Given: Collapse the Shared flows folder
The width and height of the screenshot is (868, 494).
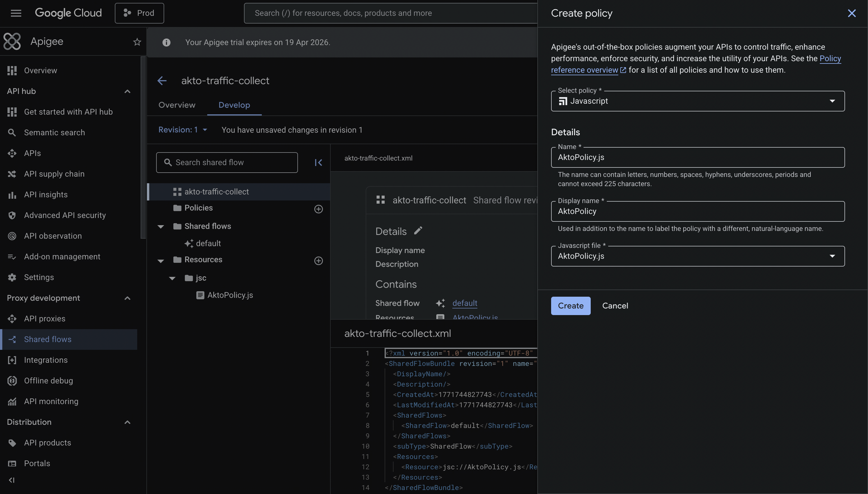Looking at the screenshot, I should [161, 226].
